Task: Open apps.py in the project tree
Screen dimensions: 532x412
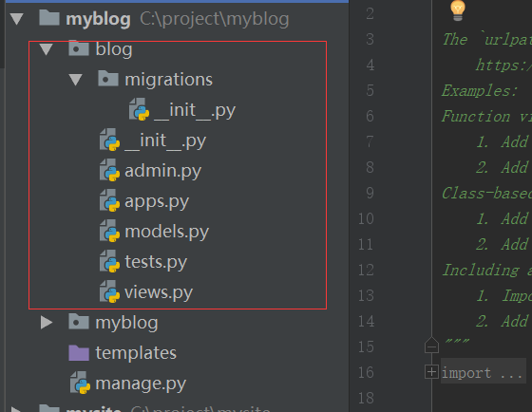Action: pyautogui.click(x=157, y=201)
